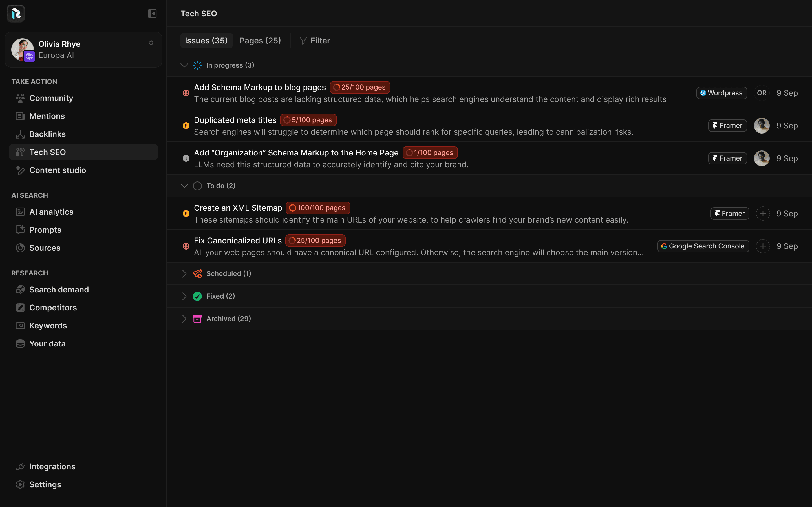This screenshot has height=507, width=812.
Task: Click the Wordpress integration tag
Action: [721, 93]
